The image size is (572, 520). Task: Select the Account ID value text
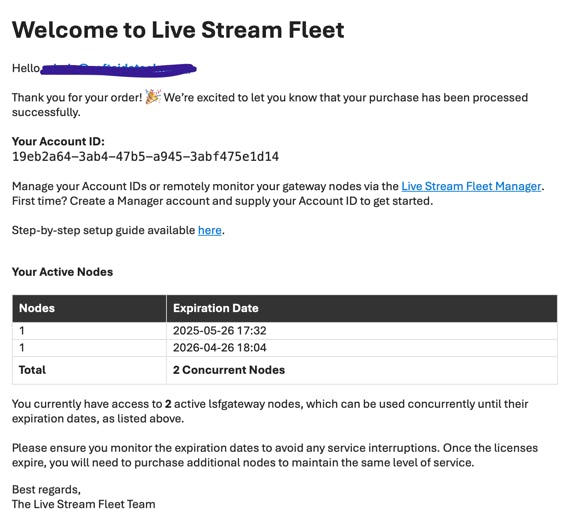click(145, 157)
